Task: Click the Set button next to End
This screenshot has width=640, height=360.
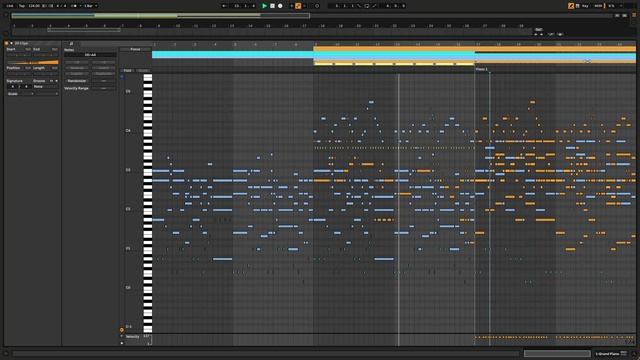Action: pos(55,49)
